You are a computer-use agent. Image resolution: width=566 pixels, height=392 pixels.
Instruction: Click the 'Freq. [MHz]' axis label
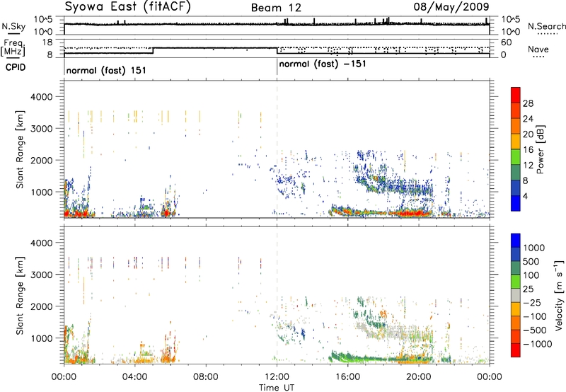click(13, 48)
